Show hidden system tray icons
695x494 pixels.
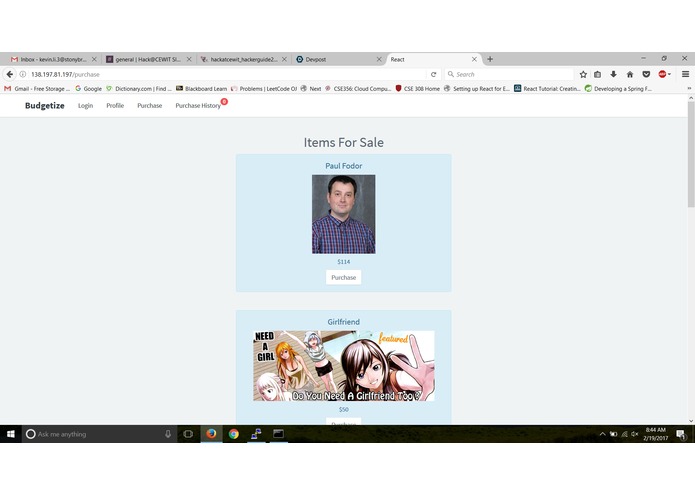pos(602,434)
